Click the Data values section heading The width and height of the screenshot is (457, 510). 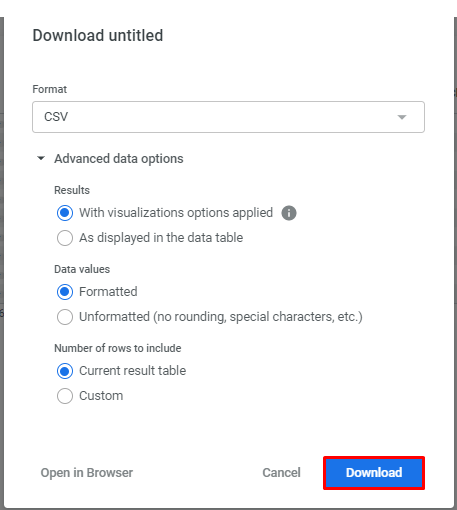[x=82, y=269]
